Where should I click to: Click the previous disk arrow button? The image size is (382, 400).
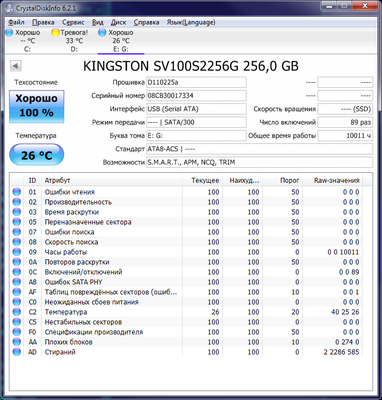click(16, 66)
